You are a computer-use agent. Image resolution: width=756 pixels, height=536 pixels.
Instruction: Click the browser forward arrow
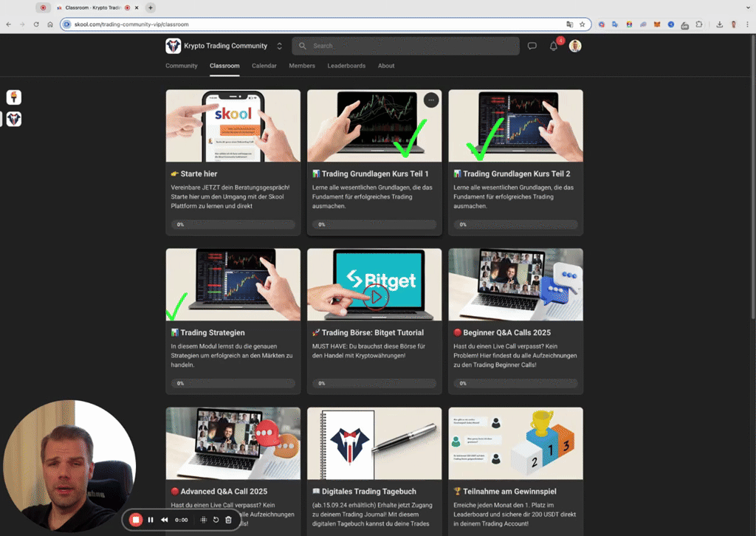pyautogui.click(x=22, y=24)
